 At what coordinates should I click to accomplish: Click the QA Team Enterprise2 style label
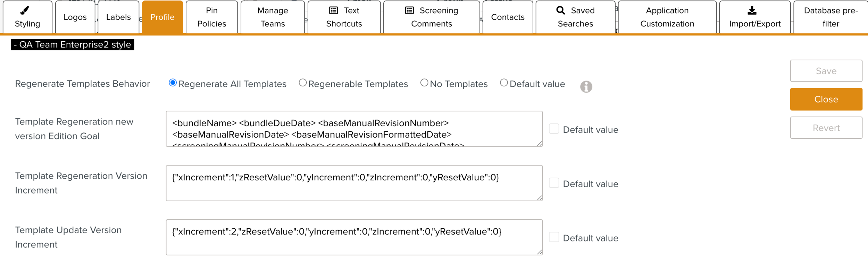pyautogui.click(x=73, y=44)
